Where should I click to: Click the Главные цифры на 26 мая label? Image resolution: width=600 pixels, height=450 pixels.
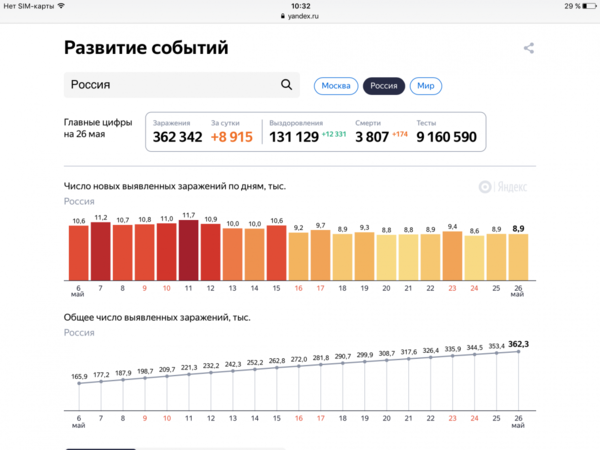(98, 128)
